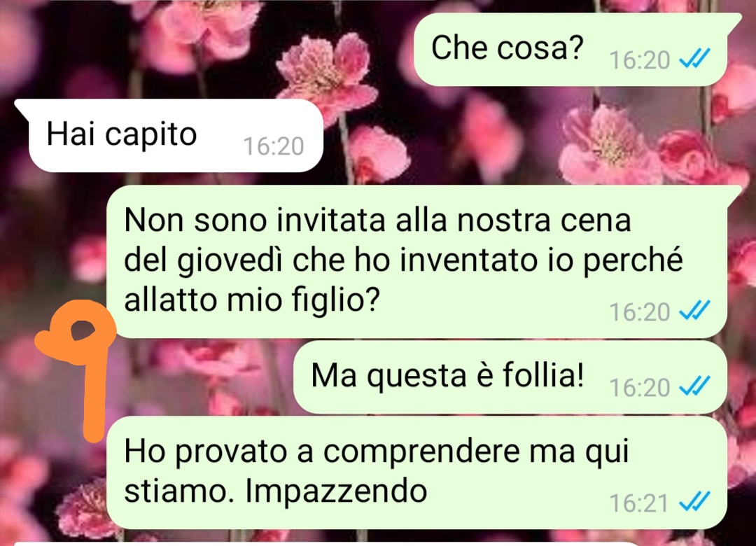This screenshot has height=546, width=756.
Task: Click the blue double checkmark on 'allatto mio figlio?'
Action: [694, 311]
